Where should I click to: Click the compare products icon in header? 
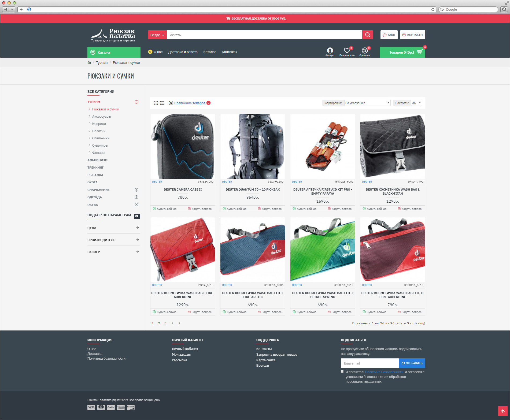(364, 50)
